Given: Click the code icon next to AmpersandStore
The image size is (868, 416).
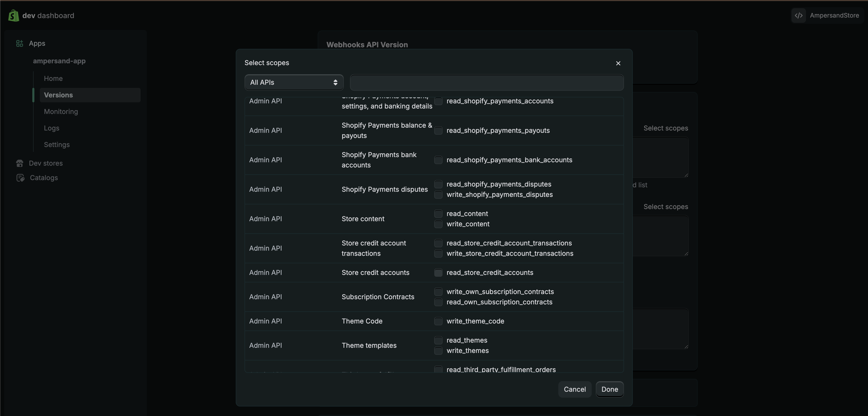Looking at the screenshot, I should [798, 16].
